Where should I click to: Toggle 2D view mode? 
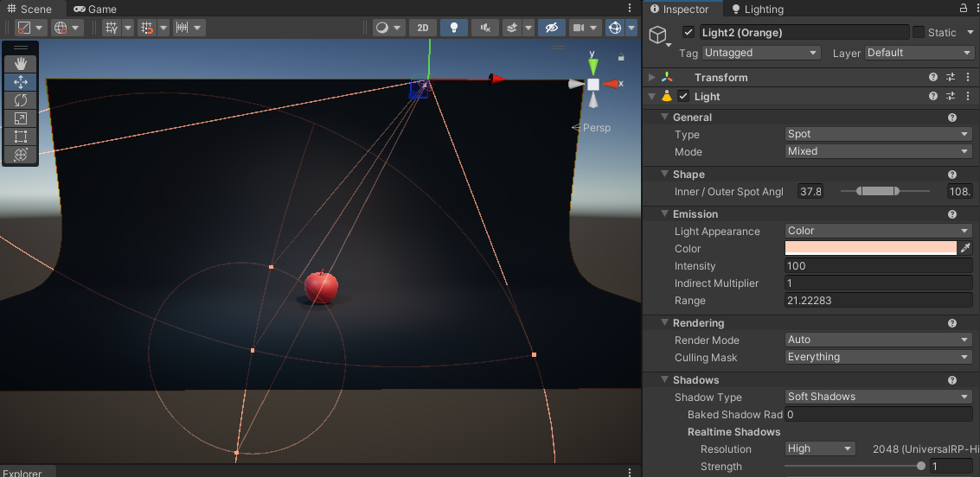pos(422,28)
